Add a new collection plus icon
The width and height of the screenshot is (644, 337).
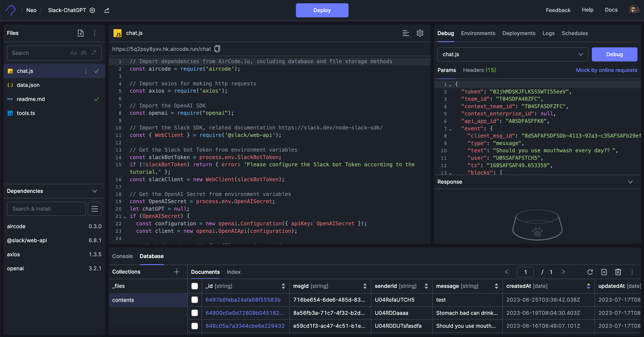(x=176, y=272)
